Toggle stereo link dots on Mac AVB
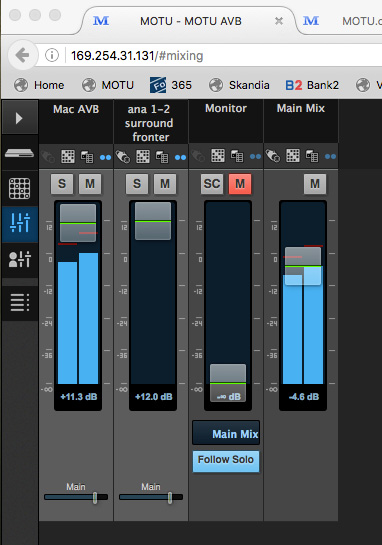 pos(105,157)
